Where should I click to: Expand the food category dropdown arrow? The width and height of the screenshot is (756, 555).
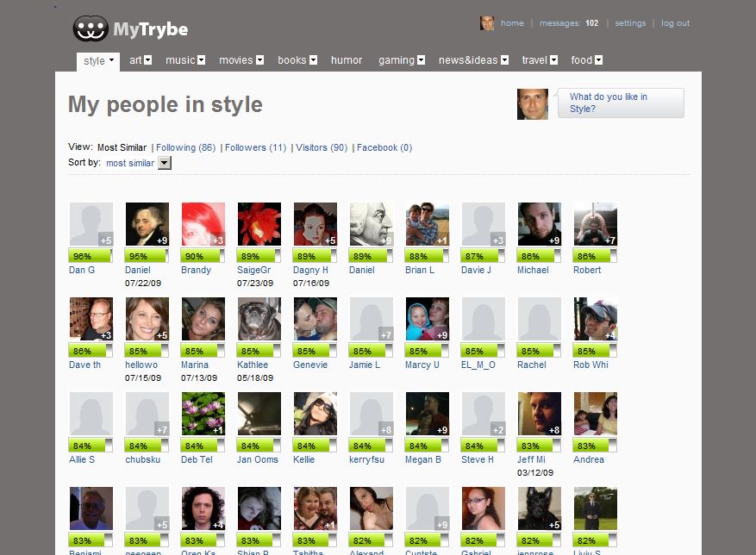pos(599,60)
